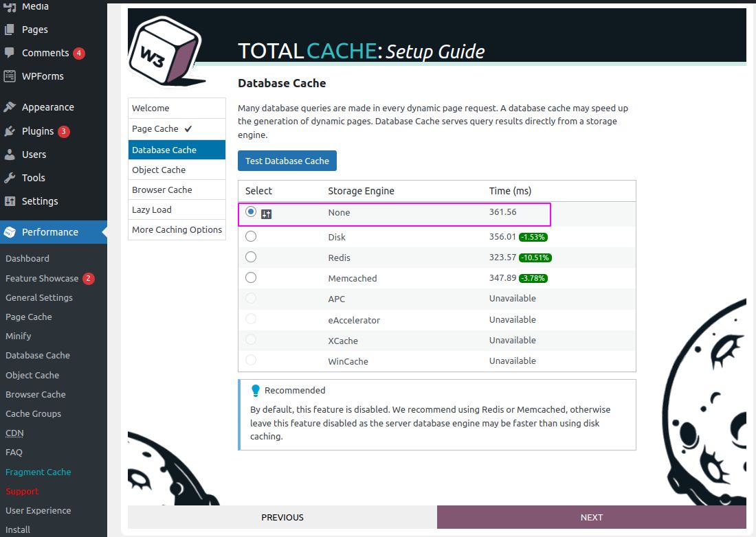Select the APC storage engine radio
The width and height of the screenshot is (756, 537).
251,299
